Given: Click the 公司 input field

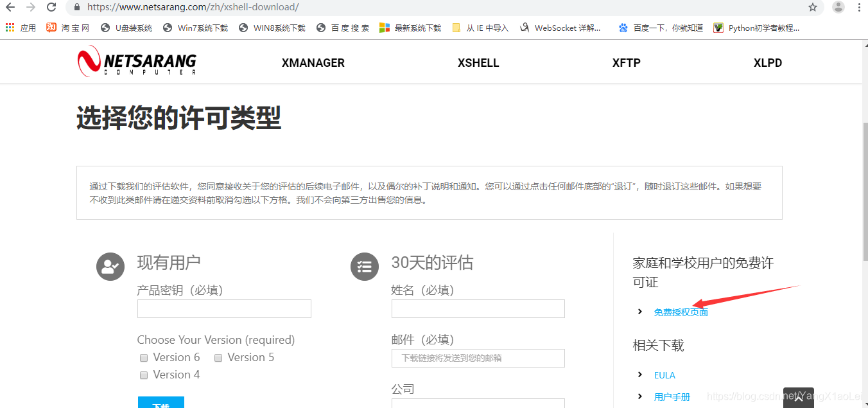Looking at the screenshot, I should [478, 404].
